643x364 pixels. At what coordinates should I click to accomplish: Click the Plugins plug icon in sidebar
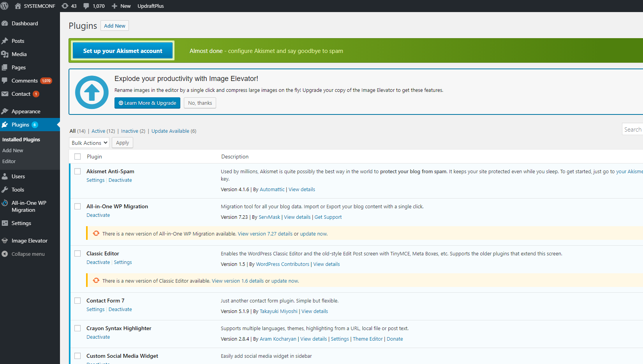pyautogui.click(x=5, y=125)
